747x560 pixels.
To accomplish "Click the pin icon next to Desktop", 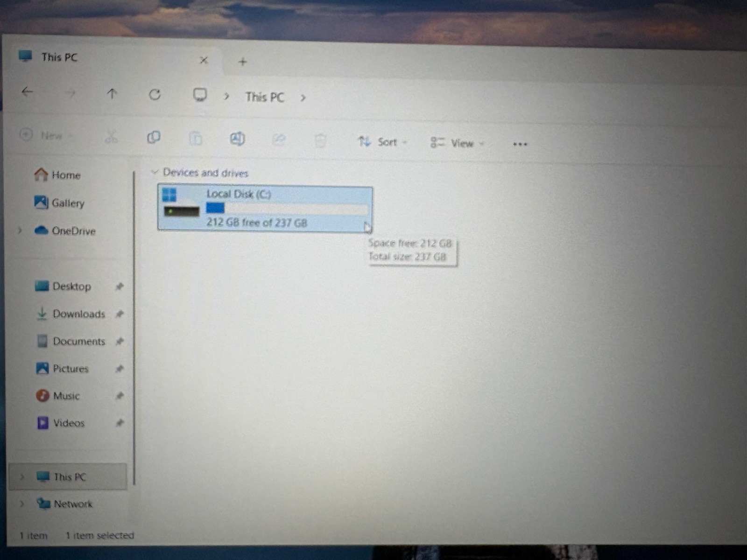I will click(x=120, y=286).
